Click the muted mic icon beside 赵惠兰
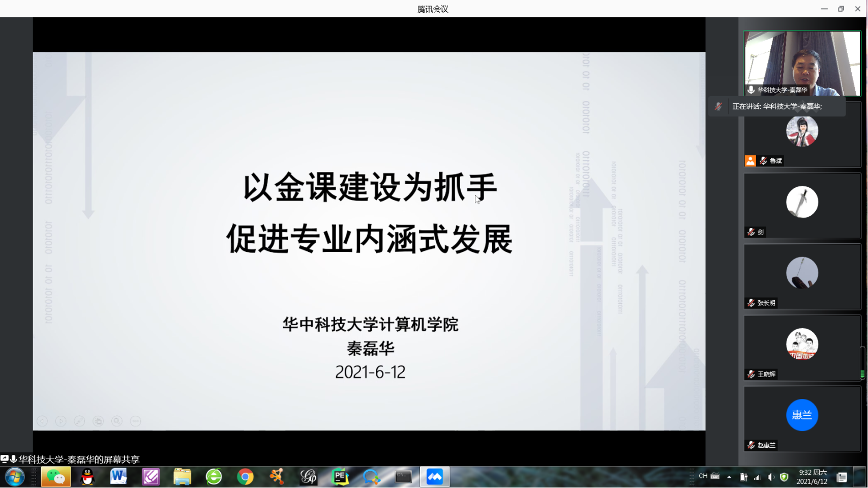This screenshot has height=488, width=868. (x=751, y=445)
